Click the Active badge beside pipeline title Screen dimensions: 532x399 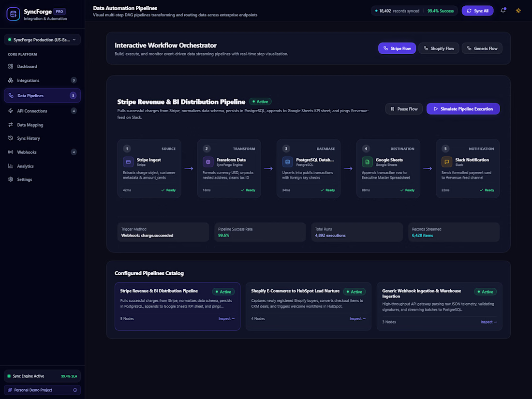point(260,102)
